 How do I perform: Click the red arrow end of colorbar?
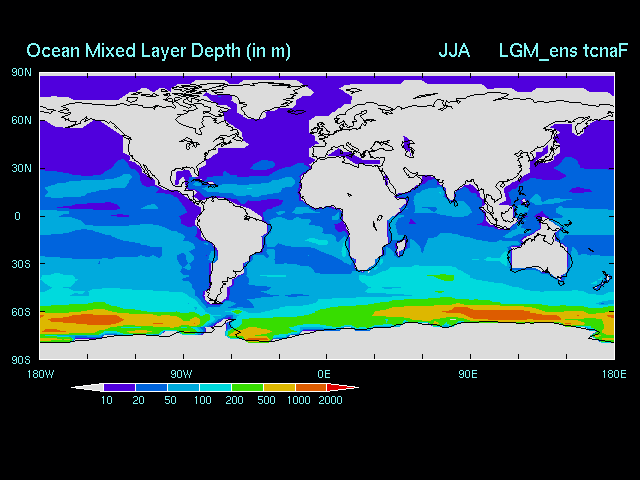click(343, 387)
